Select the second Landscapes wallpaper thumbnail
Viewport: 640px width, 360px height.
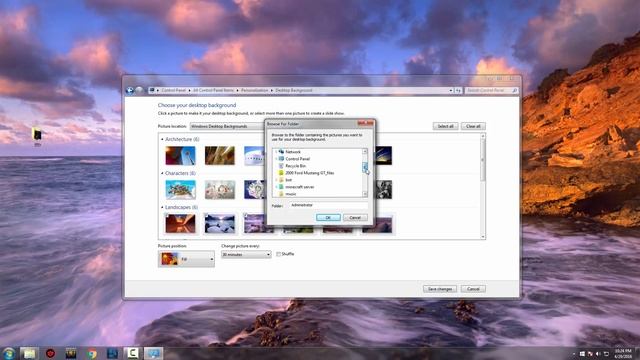coord(220,224)
